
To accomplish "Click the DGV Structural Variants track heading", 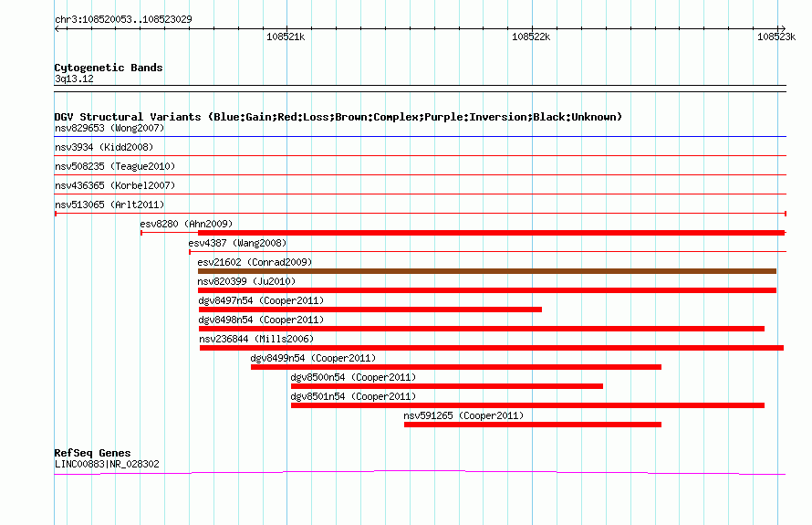I will pyautogui.click(x=338, y=117).
